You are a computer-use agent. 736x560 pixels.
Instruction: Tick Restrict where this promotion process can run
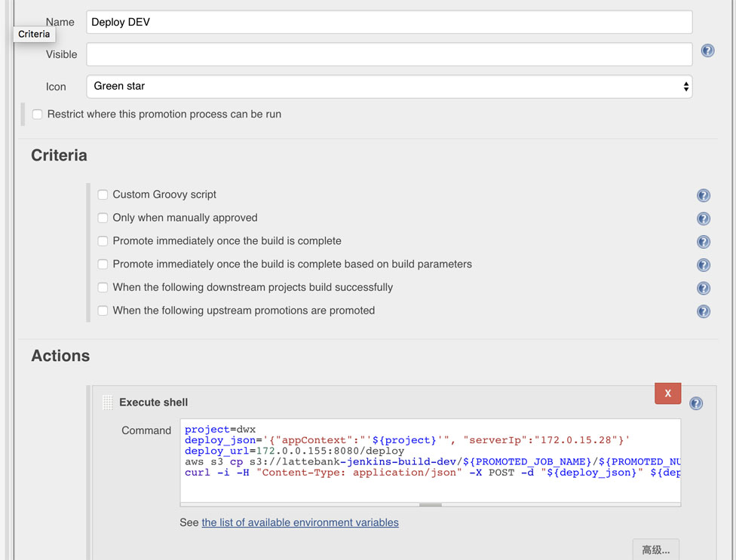click(37, 115)
